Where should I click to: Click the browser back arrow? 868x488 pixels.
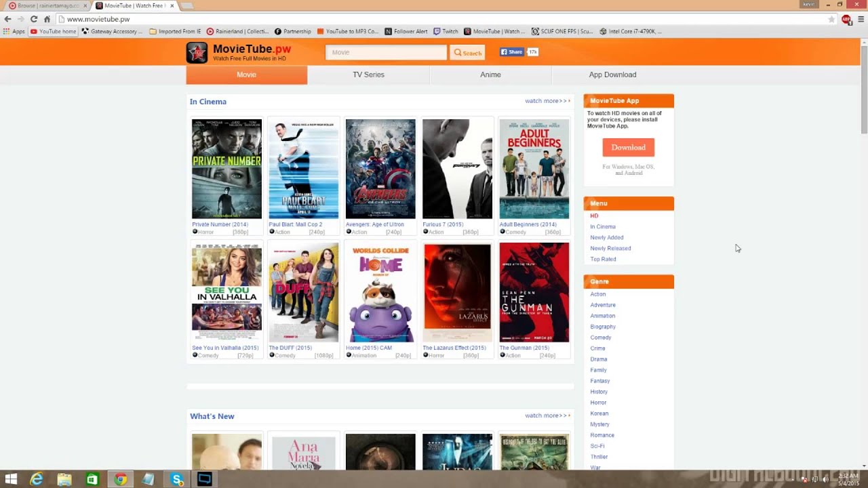(x=7, y=19)
